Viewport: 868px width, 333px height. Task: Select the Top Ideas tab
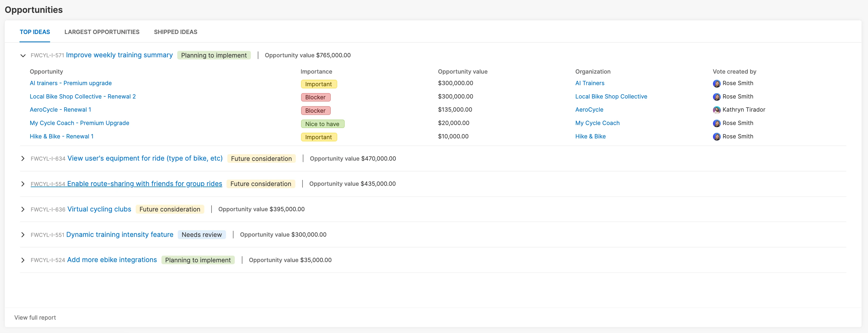[35, 32]
